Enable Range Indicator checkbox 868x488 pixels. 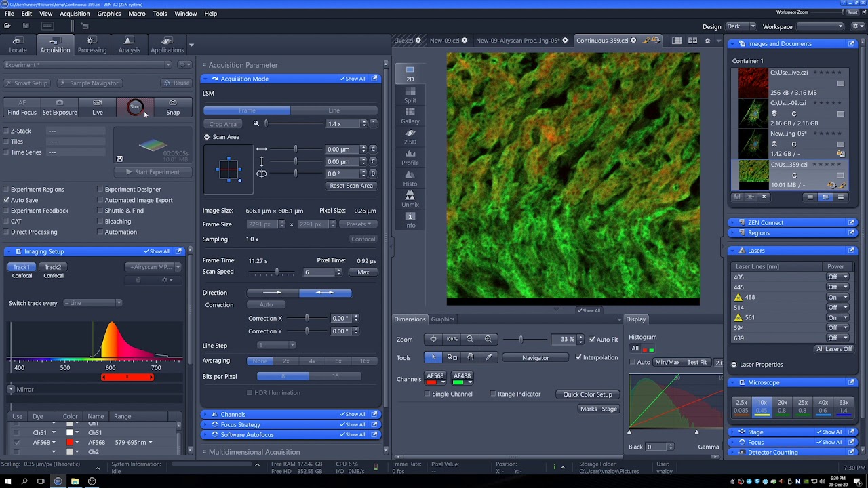(493, 394)
